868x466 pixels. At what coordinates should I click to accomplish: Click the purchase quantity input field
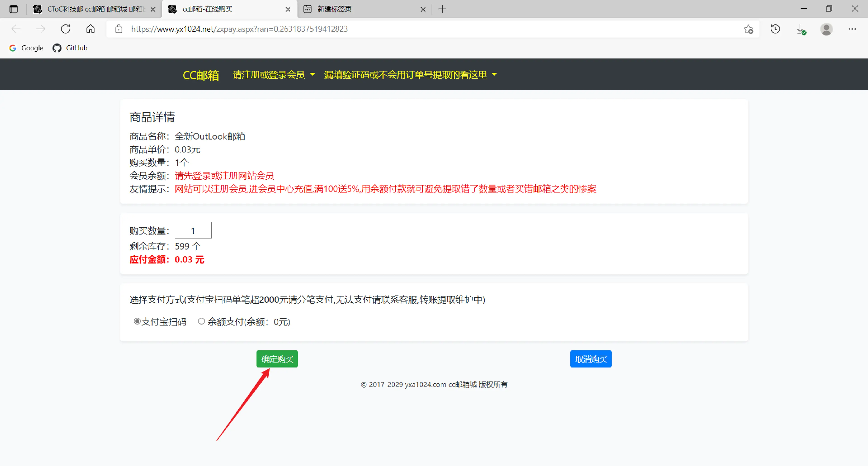[x=193, y=230]
